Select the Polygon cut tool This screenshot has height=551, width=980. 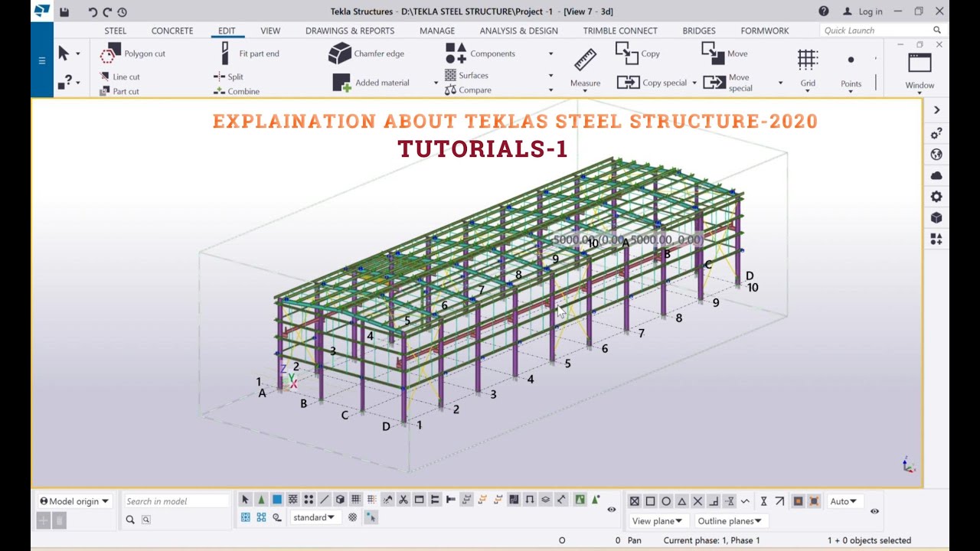tap(133, 54)
